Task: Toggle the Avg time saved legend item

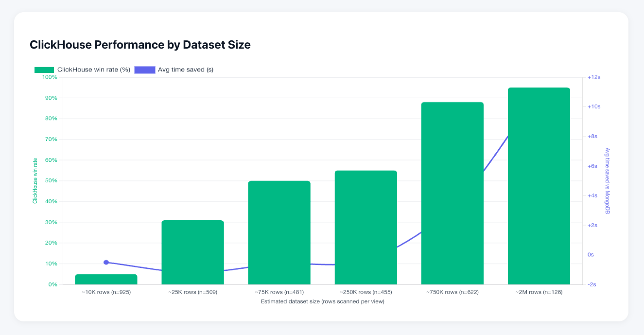Action: click(x=174, y=70)
